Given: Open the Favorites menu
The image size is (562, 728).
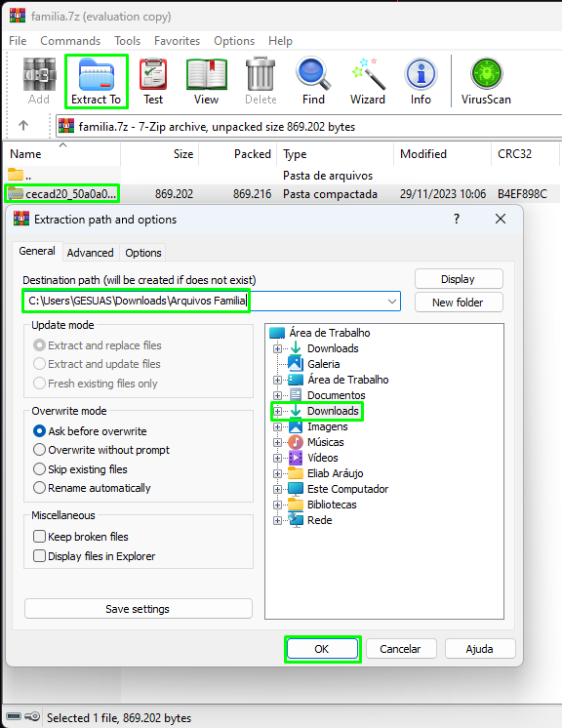Looking at the screenshot, I should point(177,41).
